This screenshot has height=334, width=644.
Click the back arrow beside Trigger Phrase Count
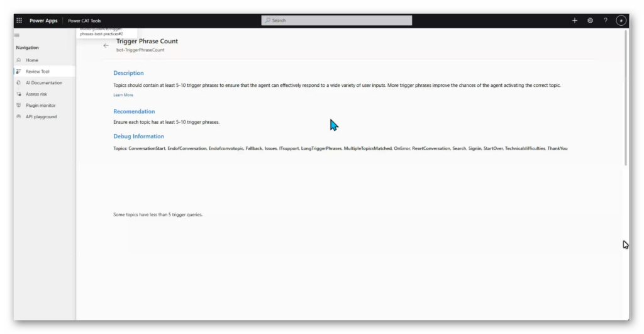coord(106,45)
